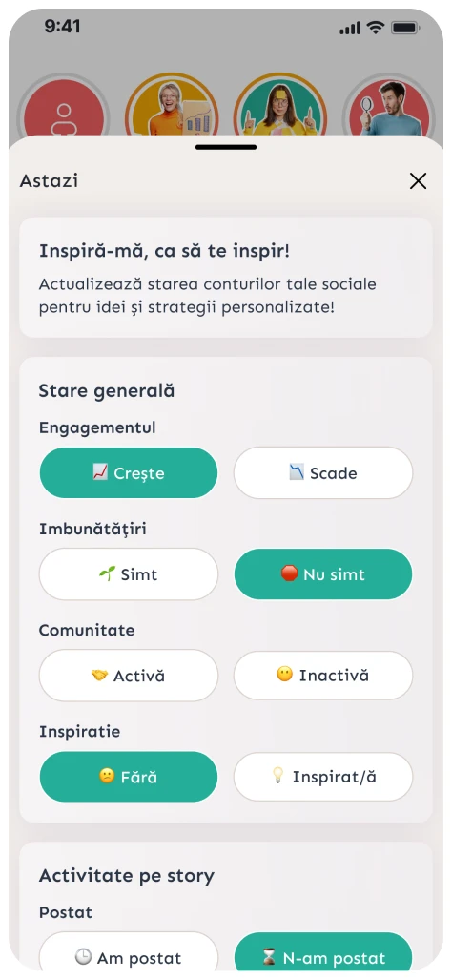Choose the Simt option under Imbunătățiri

pyautogui.click(x=129, y=574)
